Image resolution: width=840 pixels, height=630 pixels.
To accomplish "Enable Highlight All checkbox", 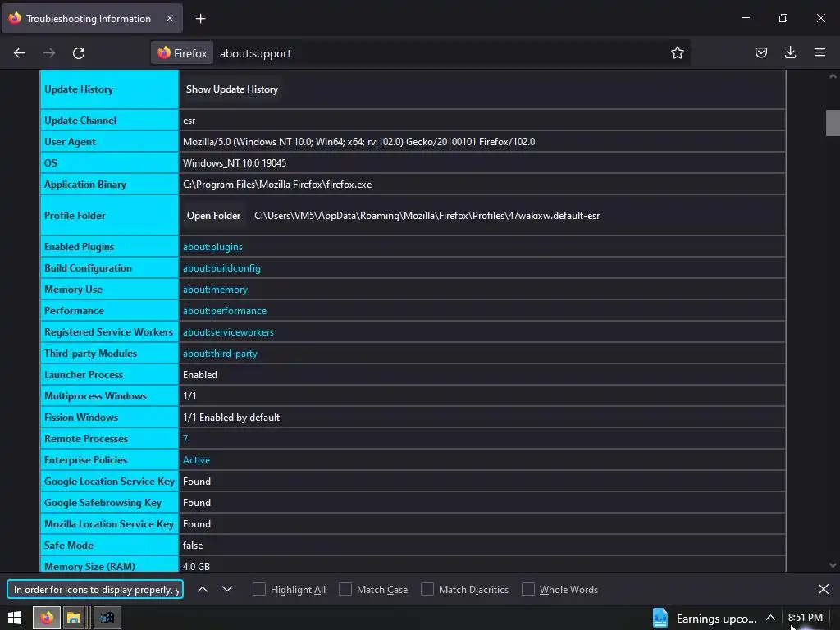I will click(x=258, y=589).
